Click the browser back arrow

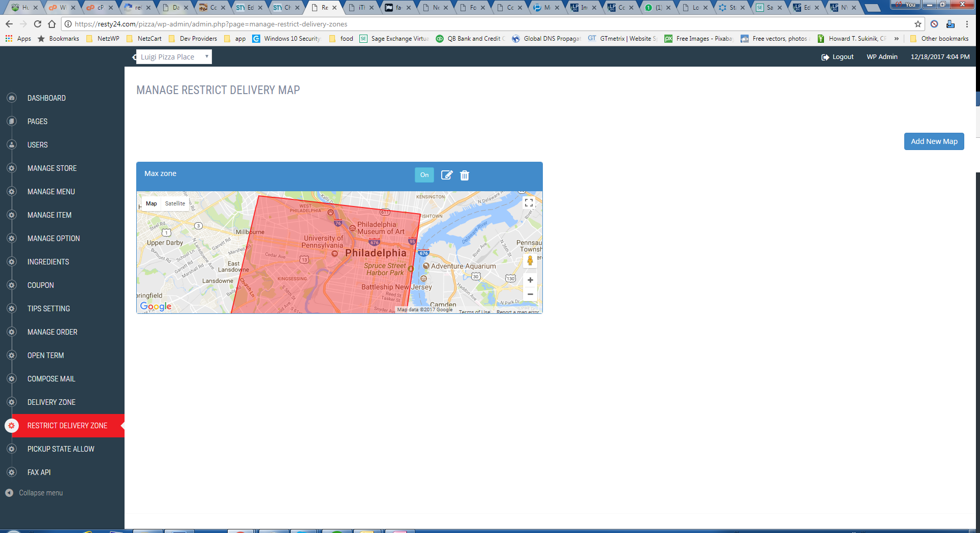pyautogui.click(x=9, y=24)
